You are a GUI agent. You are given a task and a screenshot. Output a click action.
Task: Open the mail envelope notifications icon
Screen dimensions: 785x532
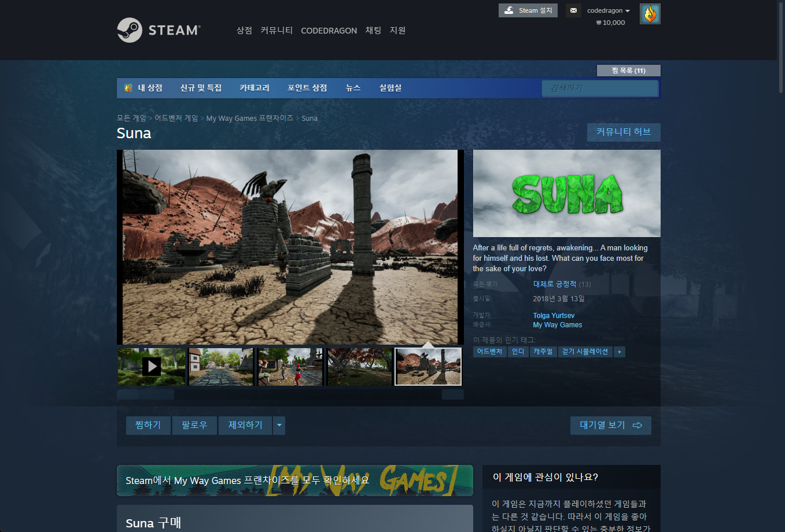tap(573, 10)
